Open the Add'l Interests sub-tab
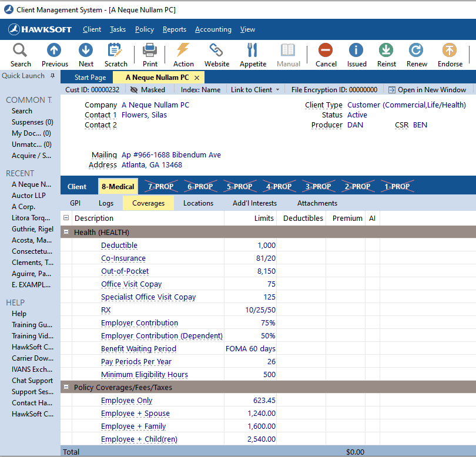Viewport: 476px width, 457px height. (x=254, y=203)
